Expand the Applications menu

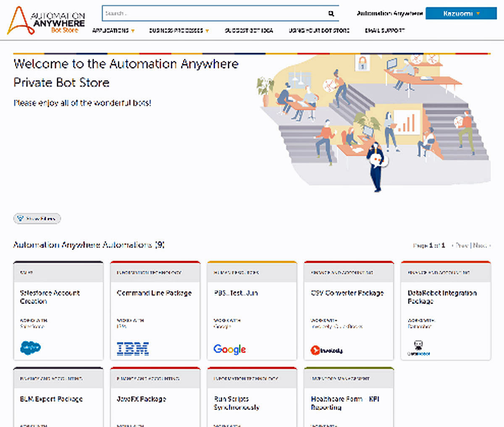pyautogui.click(x=113, y=31)
